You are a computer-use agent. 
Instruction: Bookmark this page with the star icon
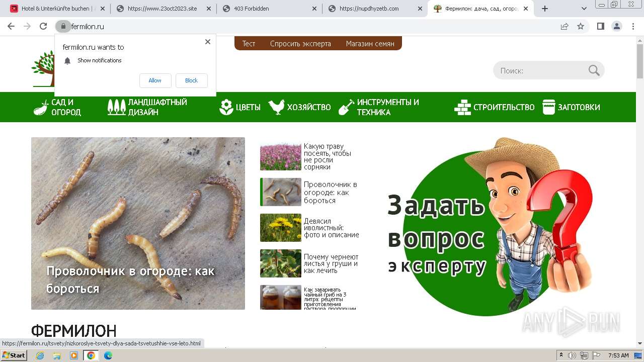click(581, 26)
